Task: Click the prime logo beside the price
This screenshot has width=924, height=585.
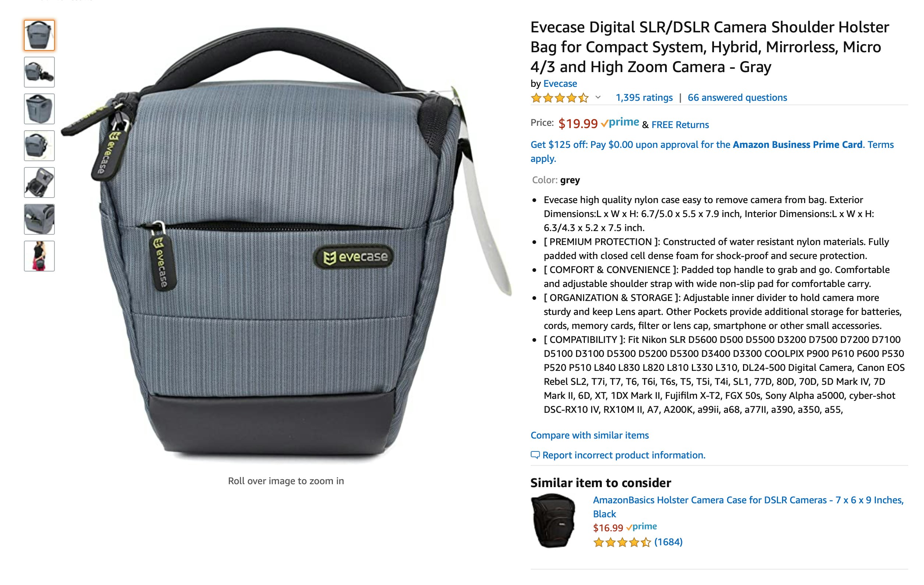Action: [620, 123]
